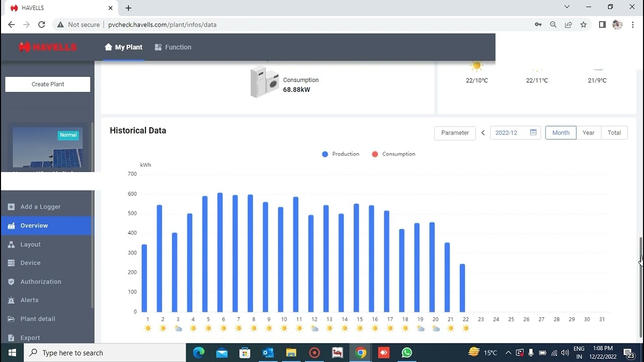Viewport: 644px width, 362px height.
Task: Click the Create Plant button
Action: pyautogui.click(x=48, y=84)
